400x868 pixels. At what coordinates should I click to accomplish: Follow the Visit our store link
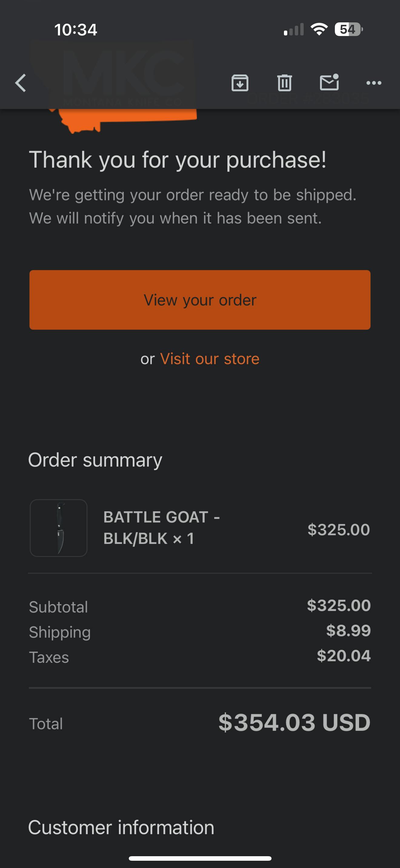pos(209,359)
